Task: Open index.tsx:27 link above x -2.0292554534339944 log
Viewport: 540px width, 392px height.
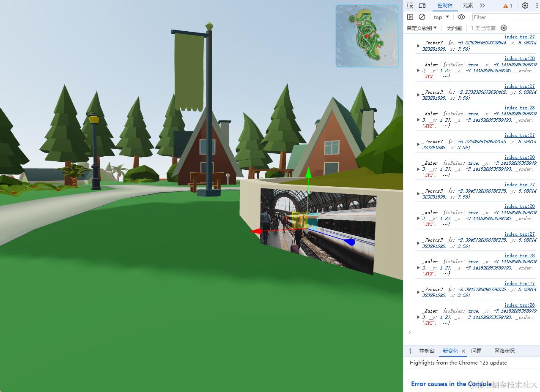Action: pos(520,37)
